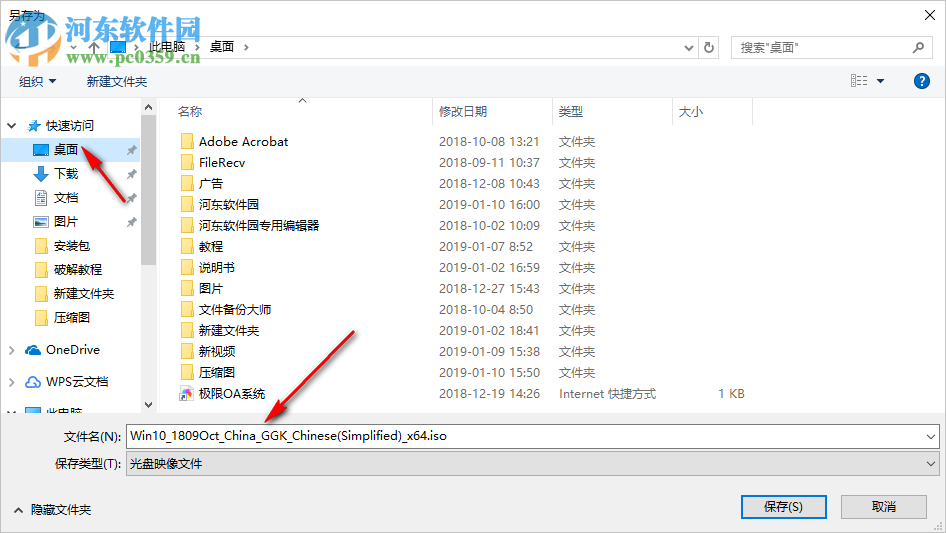
Task: Open the file name dropdown arrow
Action: (x=930, y=436)
